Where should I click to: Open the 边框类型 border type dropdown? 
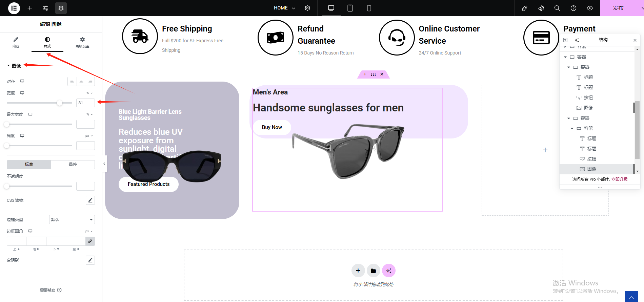click(72, 220)
